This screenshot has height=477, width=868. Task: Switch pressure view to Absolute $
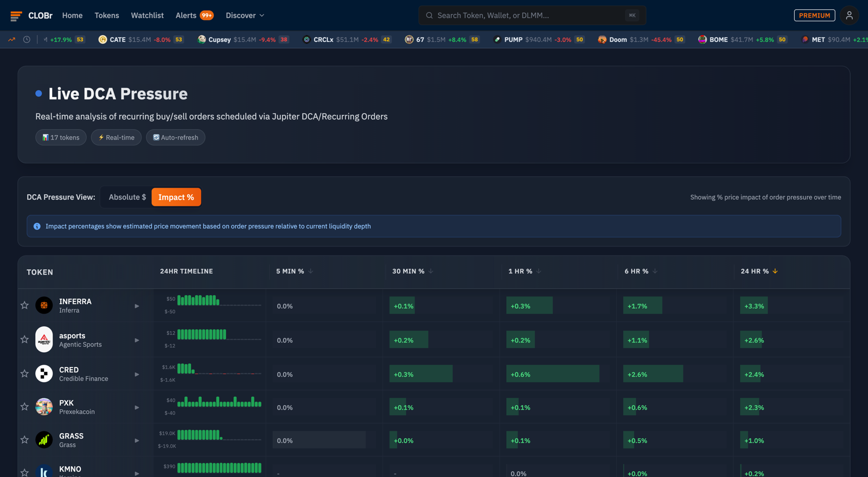(x=127, y=197)
